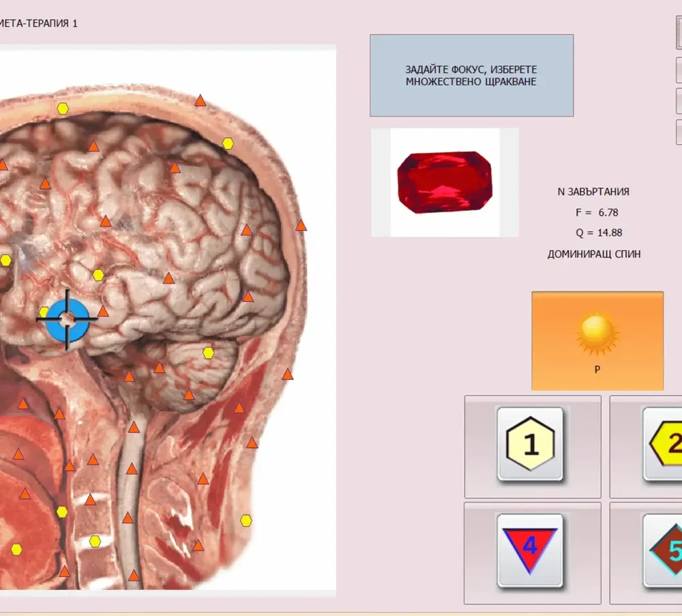Click the Q = 14.88 value

pyautogui.click(x=599, y=233)
